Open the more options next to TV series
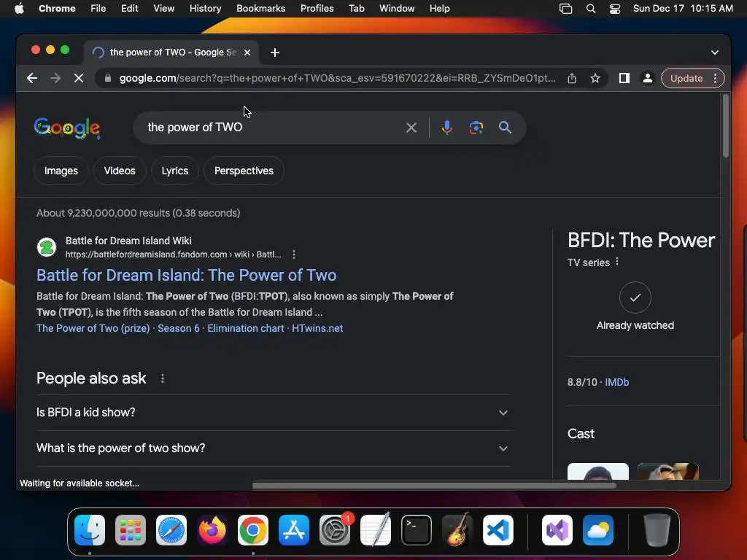The width and height of the screenshot is (747, 560). pos(617,262)
